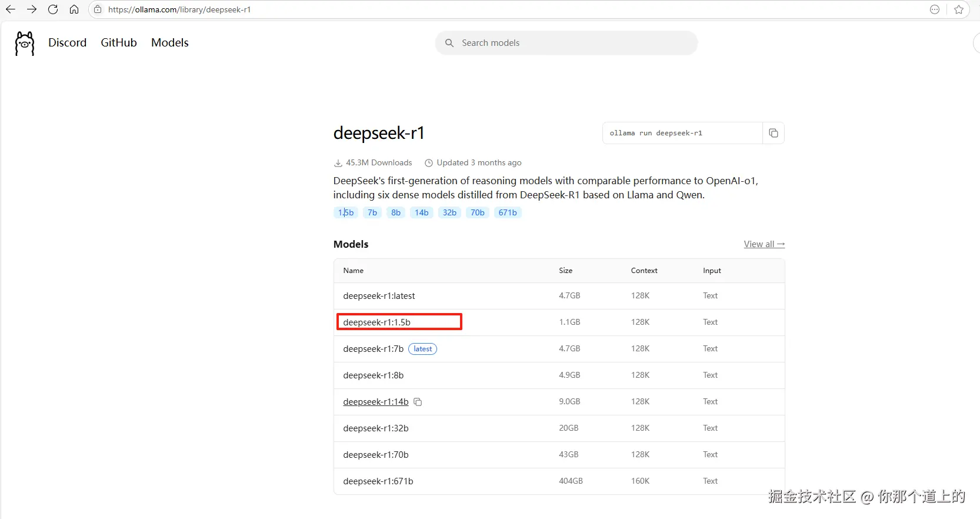Image resolution: width=980 pixels, height=519 pixels.
Task: Open the Ollama llama logo homepage
Action: tap(24, 43)
